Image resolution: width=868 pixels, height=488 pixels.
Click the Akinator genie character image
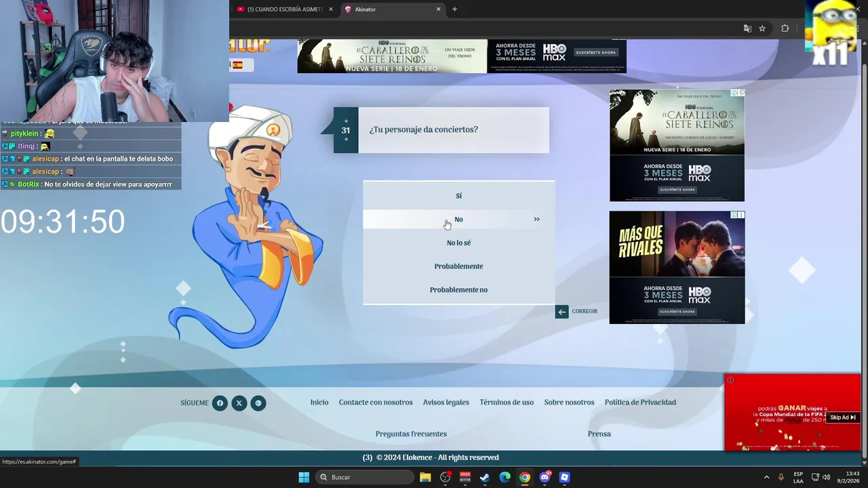click(x=248, y=227)
